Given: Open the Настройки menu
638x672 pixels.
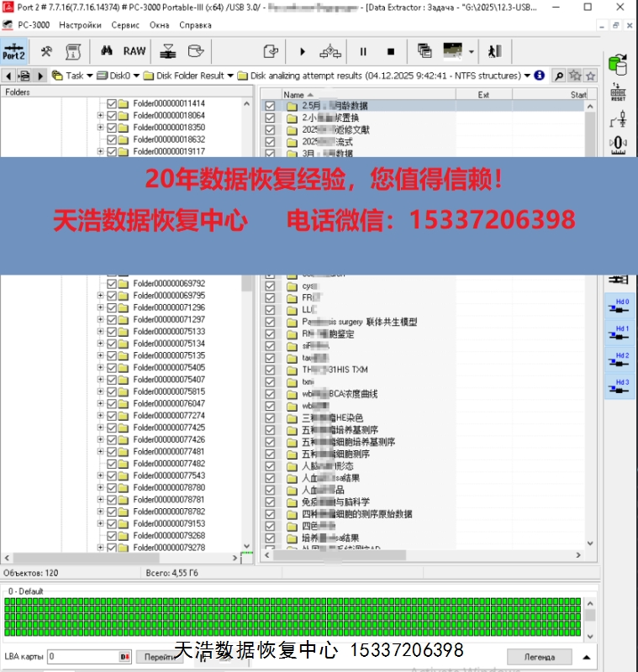Looking at the screenshot, I should pyautogui.click(x=80, y=25).
